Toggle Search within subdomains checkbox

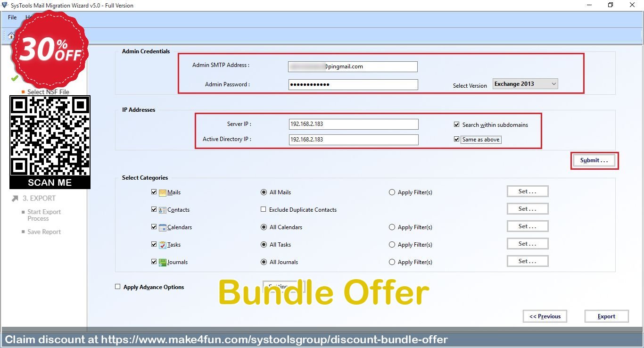click(x=456, y=124)
